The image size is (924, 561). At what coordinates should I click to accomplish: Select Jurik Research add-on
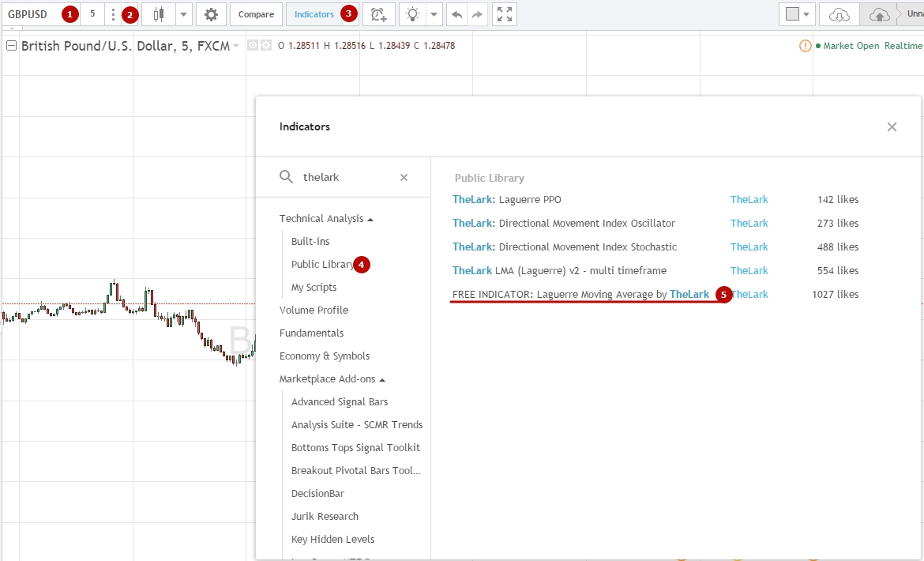(x=325, y=517)
